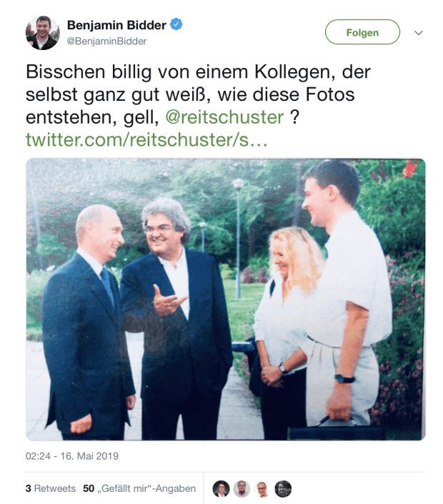Click the second liker avatar

[242, 489]
